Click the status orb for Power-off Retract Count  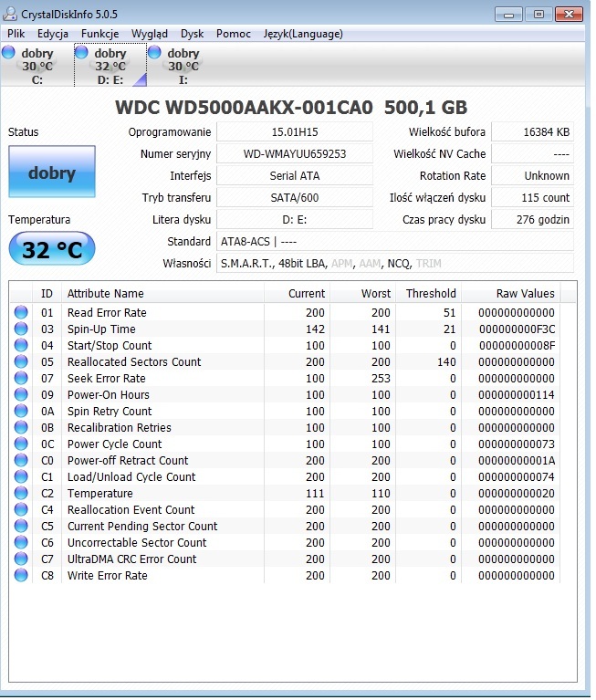tap(21, 460)
